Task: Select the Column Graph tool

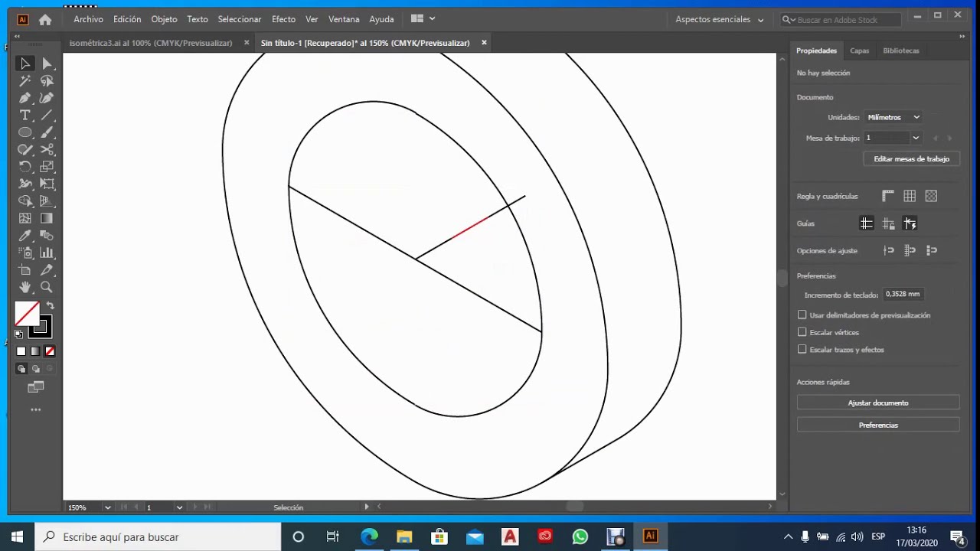Action: [47, 253]
